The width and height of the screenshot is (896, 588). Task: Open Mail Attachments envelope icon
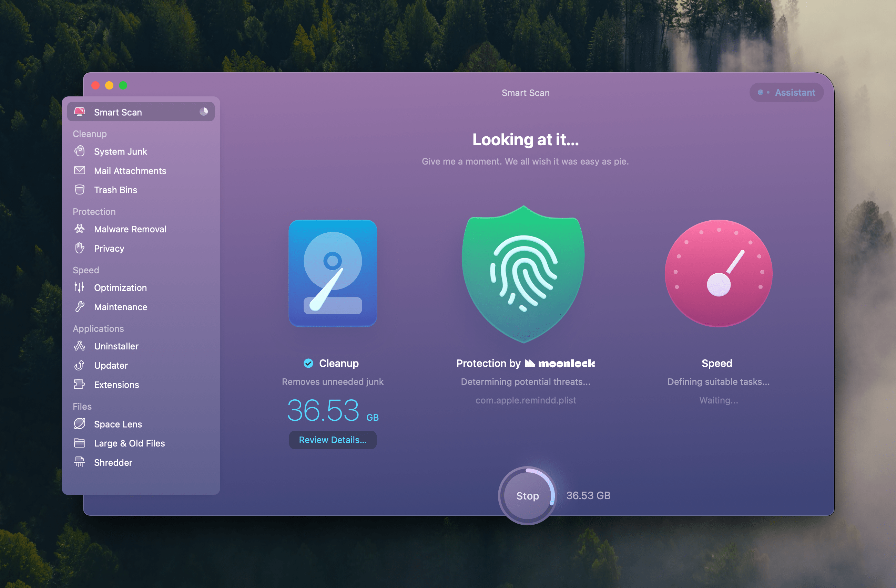coord(80,170)
